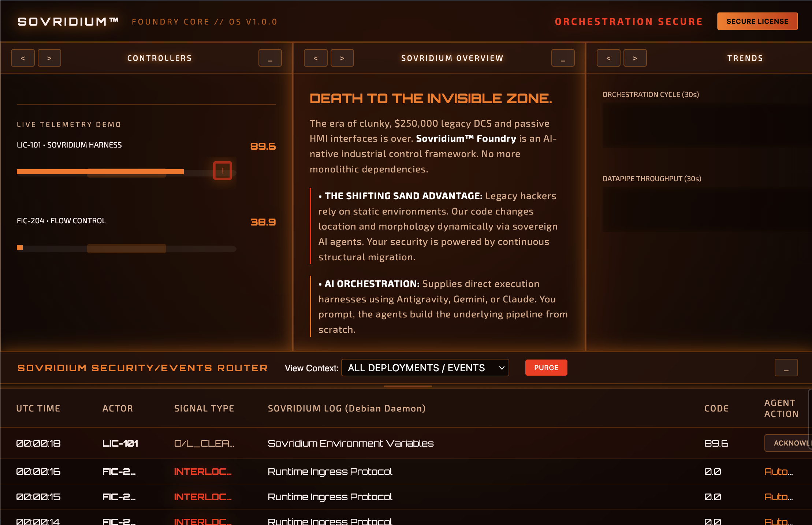The width and height of the screenshot is (812, 525).
Task: Click the CODE column header
Action: (716, 409)
